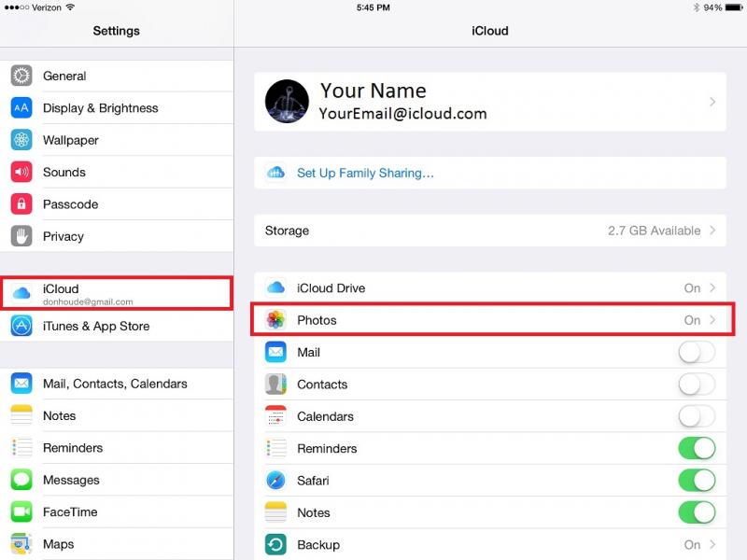747x560 pixels.
Task: Tap the Wallpaper flower icon
Action: tap(21, 140)
